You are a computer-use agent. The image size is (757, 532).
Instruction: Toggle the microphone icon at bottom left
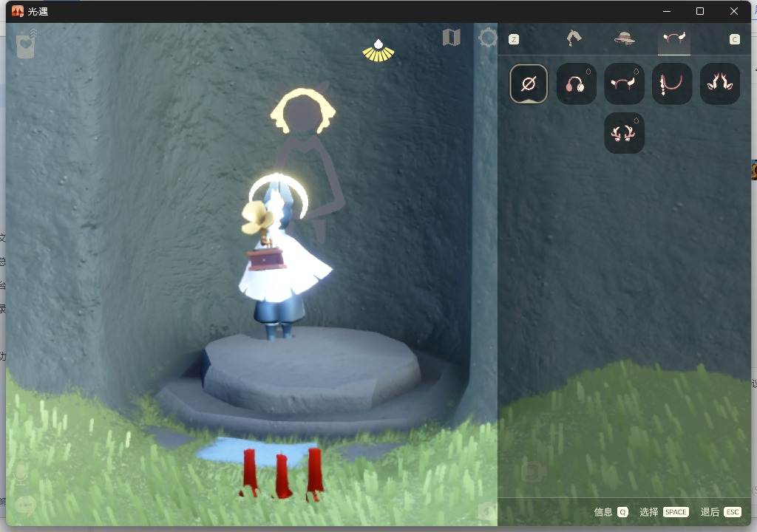[x=21, y=474]
